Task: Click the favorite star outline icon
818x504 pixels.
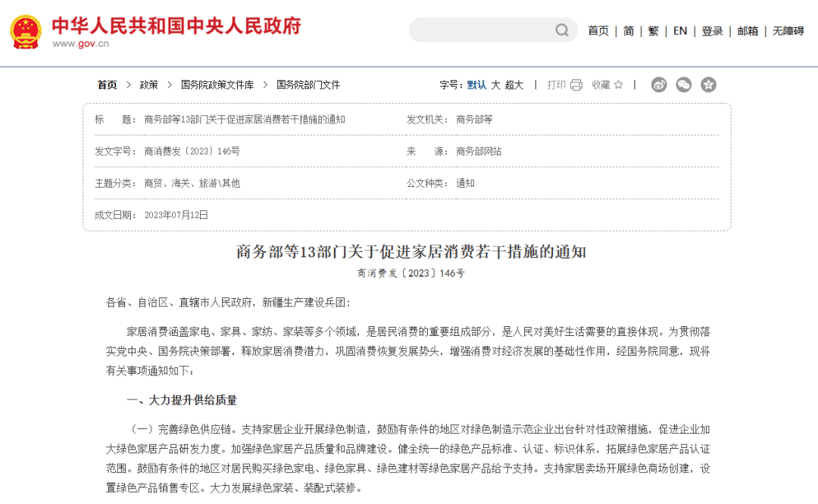Action: pos(618,85)
